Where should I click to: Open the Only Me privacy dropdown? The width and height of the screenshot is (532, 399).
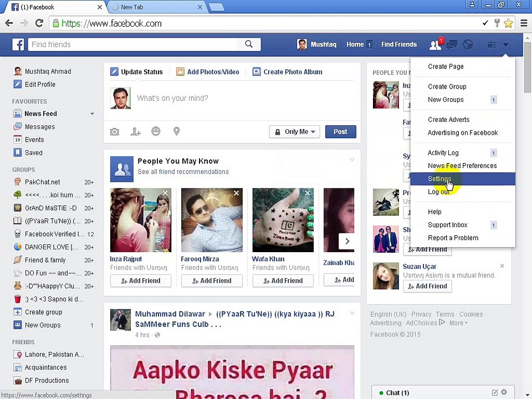tap(294, 132)
